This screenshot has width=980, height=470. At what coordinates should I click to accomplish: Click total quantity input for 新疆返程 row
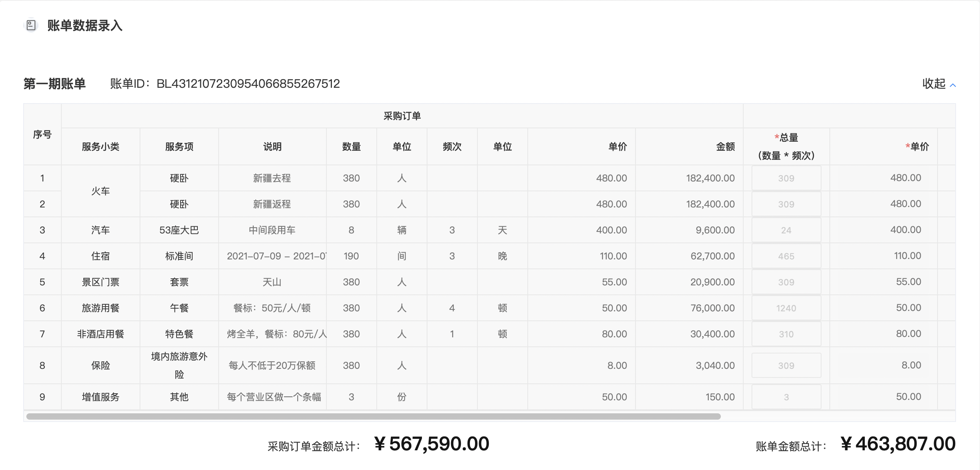(786, 204)
